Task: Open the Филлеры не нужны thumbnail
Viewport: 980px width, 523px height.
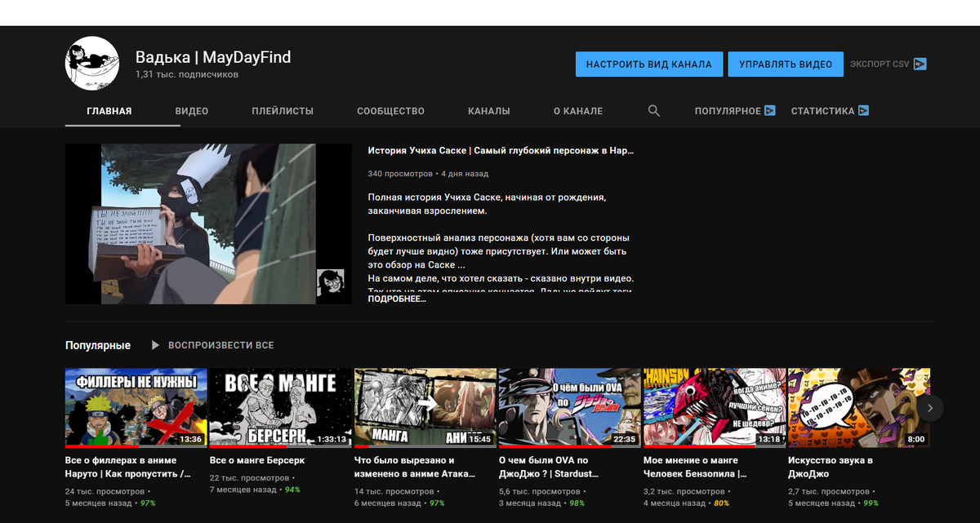Action: point(136,407)
